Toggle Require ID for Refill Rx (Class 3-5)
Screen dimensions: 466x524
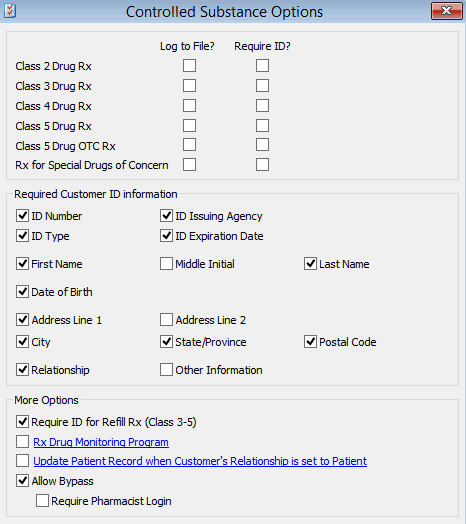pos(22,422)
